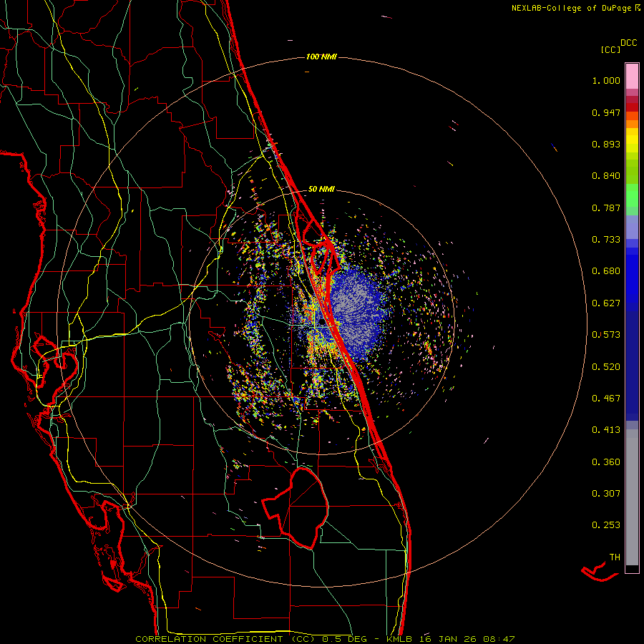Click the 0.893 scale value
644x644 pixels.
coord(606,144)
